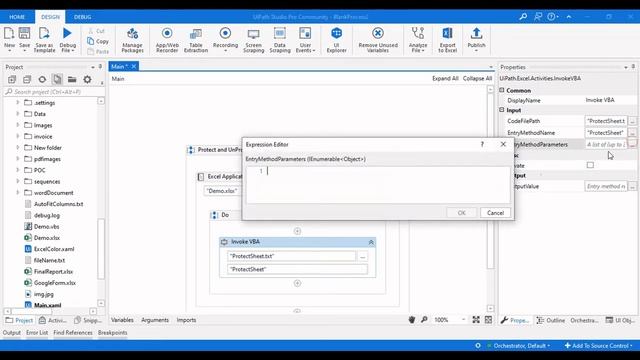This screenshot has width=640, height=360.
Task: Click the pan hand tool in designer footer
Action: (x=411, y=320)
